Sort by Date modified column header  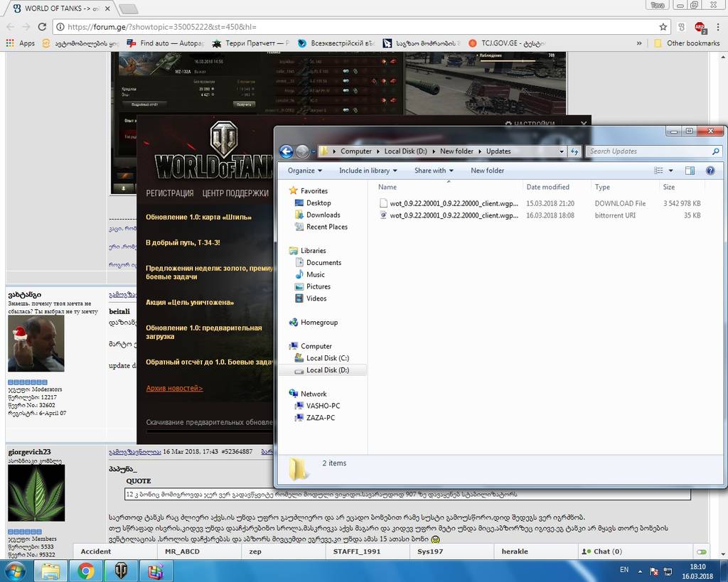coord(548,187)
